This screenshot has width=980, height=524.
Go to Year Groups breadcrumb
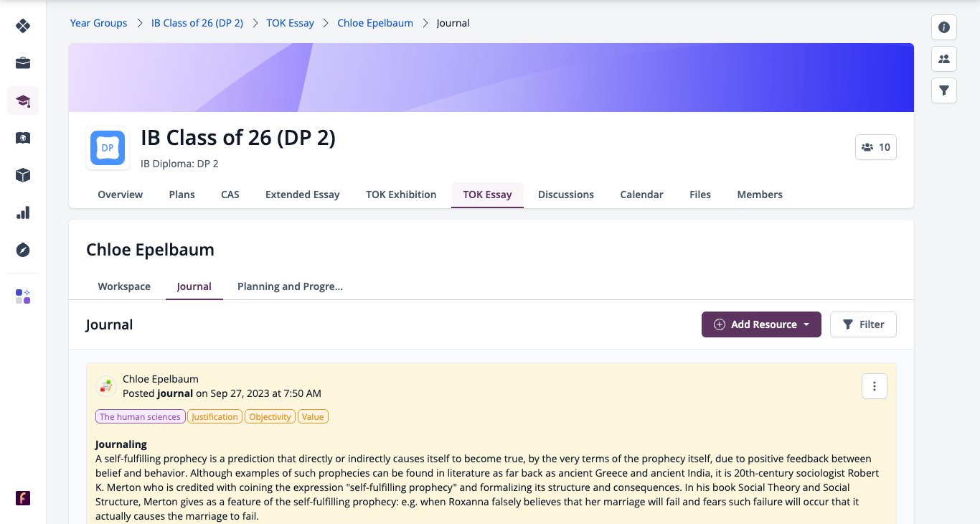coord(98,23)
